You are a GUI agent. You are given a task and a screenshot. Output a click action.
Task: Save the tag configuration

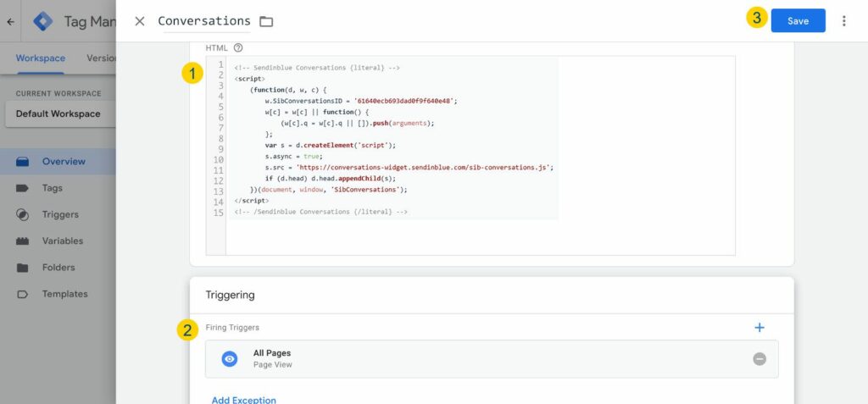pos(798,20)
